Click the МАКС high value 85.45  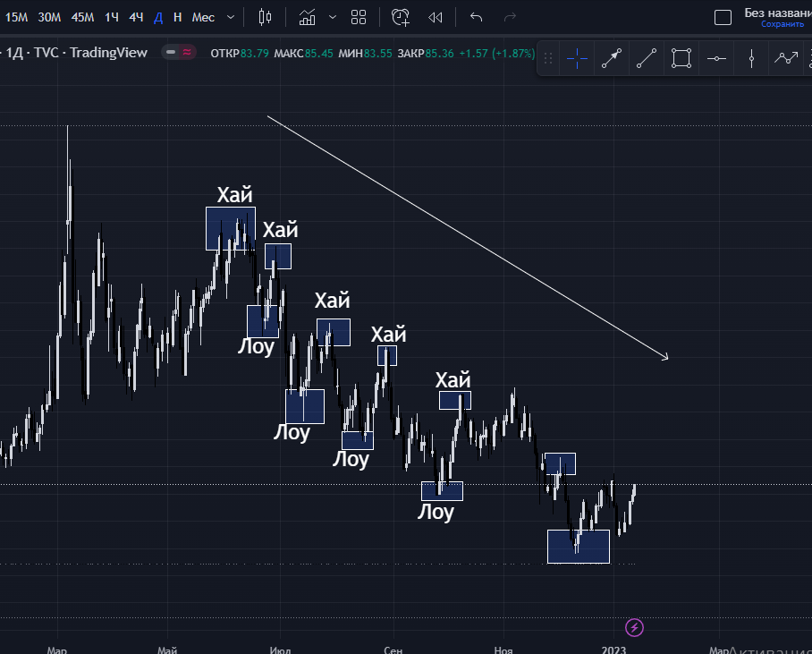pos(318,54)
